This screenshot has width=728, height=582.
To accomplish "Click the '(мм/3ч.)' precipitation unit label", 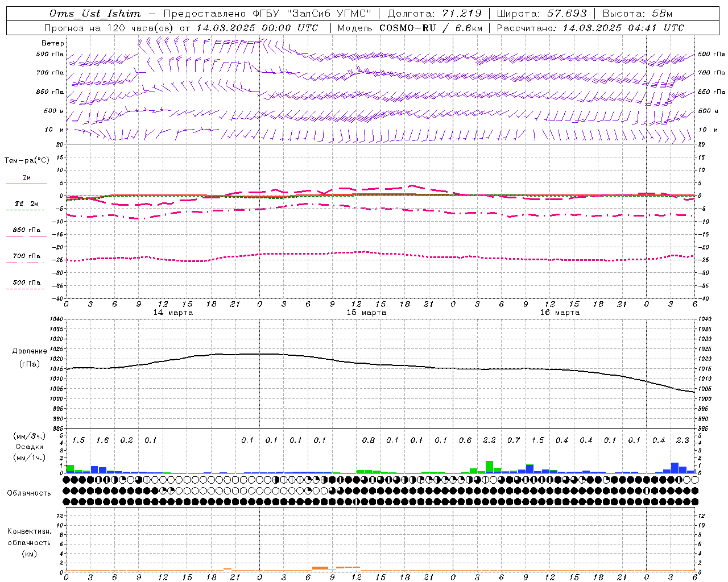I will [30, 436].
